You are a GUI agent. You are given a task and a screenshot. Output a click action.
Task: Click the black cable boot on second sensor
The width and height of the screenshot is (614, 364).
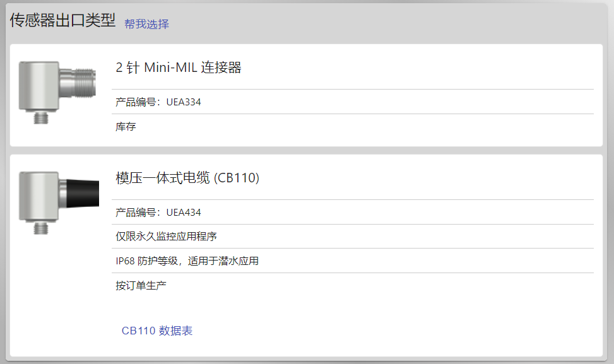(x=83, y=193)
